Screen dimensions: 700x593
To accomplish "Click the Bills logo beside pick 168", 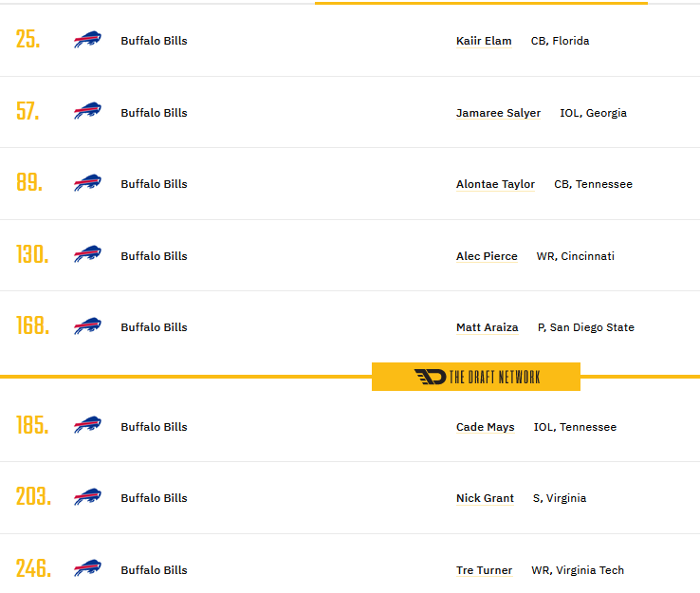I will pyautogui.click(x=87, y=326).
